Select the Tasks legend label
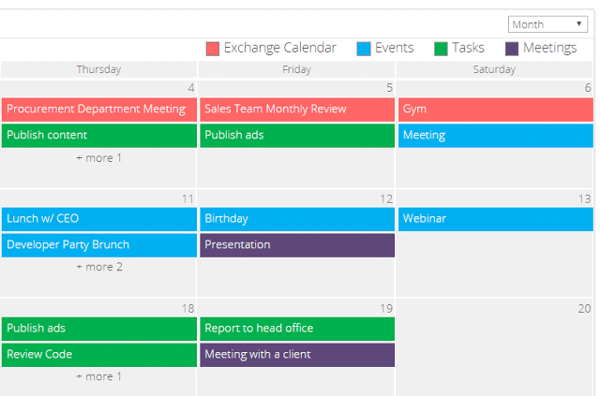The height and width of the screenshot is (396, 600). (468, 48)
